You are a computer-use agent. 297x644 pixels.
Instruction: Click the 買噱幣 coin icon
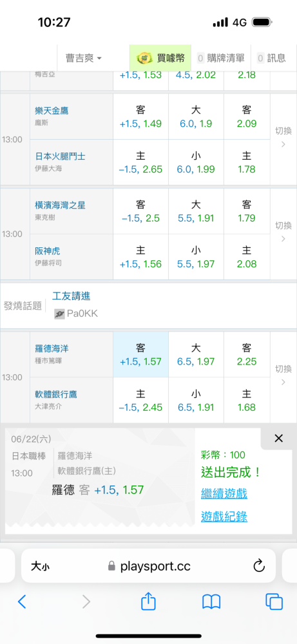pyautogui.click(x=143, y=58)
